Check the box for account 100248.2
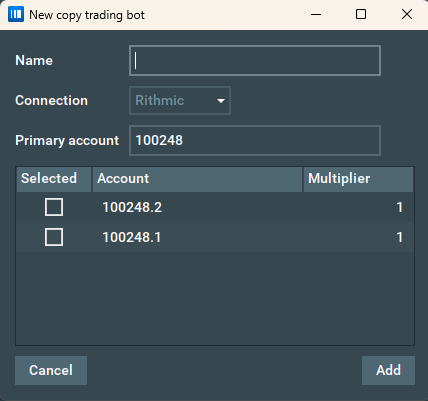This screenshot has height=401, width=428. (54, 207)
